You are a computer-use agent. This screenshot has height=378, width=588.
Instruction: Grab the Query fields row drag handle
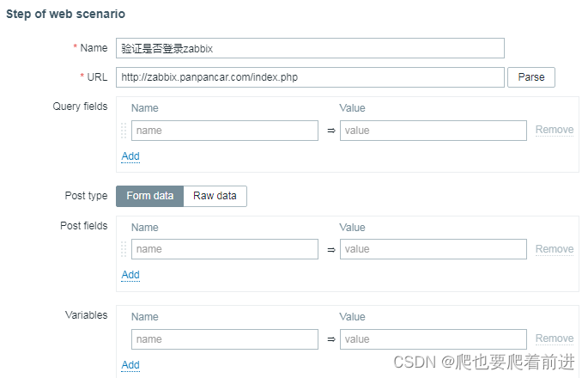pyautogui.click(x=124, y=131)
